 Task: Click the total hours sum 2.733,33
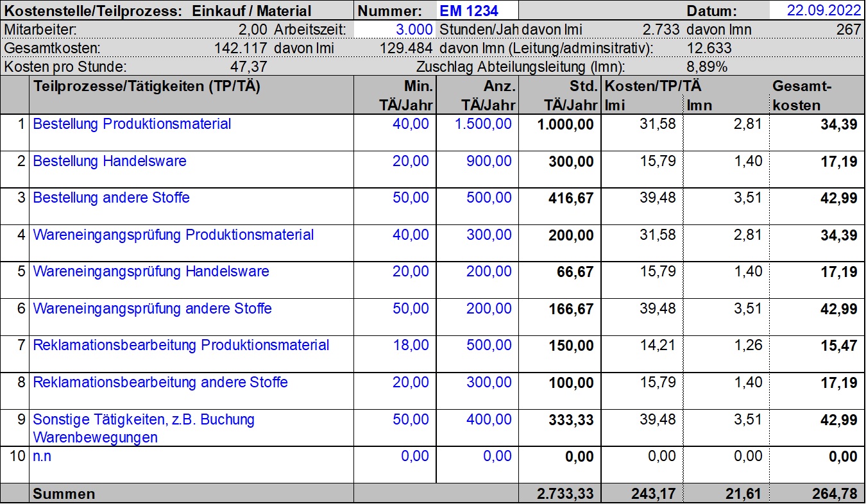tap(565, 494)
